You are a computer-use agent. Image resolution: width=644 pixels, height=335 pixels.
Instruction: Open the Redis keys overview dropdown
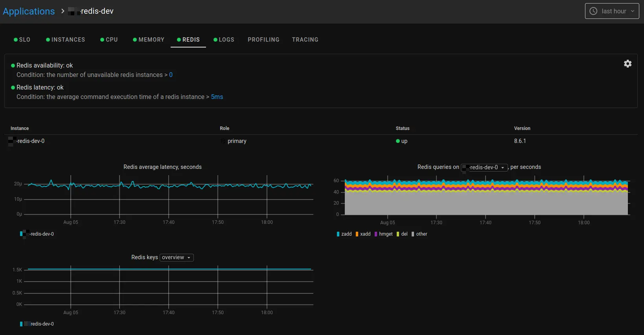coord(177,258)
